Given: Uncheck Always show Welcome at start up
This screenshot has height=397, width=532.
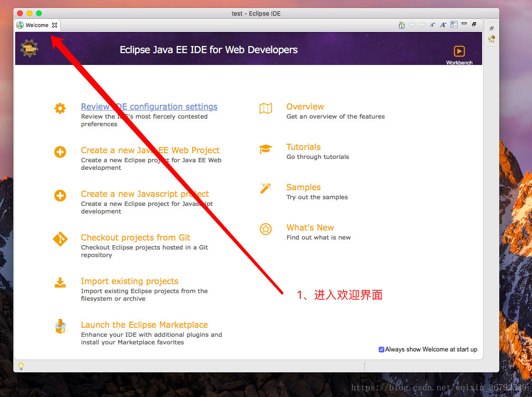Looking at the screenshot, I should pos(382,350).
